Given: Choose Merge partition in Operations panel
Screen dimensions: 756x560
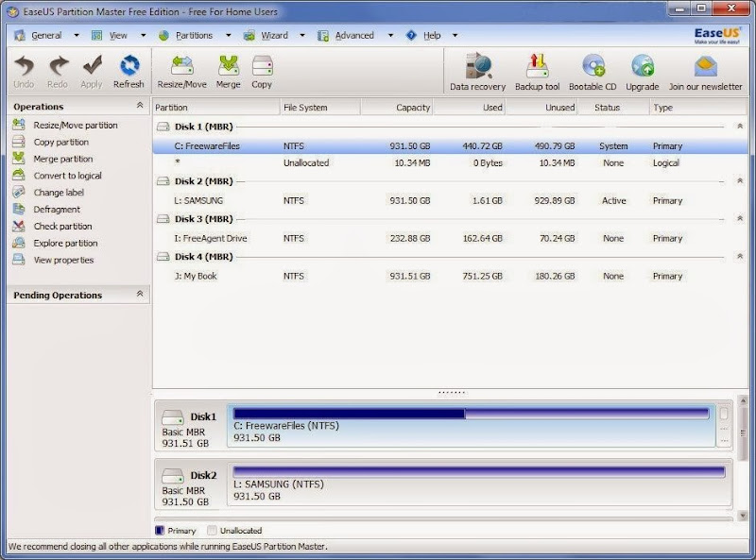Looking at the screenshot, I should point(63,159).
